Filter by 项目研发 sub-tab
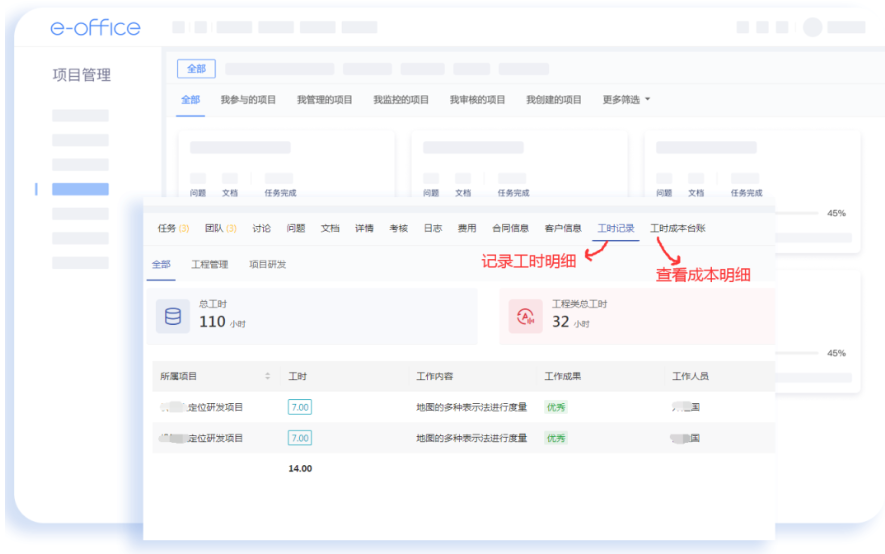The width and height of the screenshot is (885, 554). pyautogui.click(x=267, y=265)
